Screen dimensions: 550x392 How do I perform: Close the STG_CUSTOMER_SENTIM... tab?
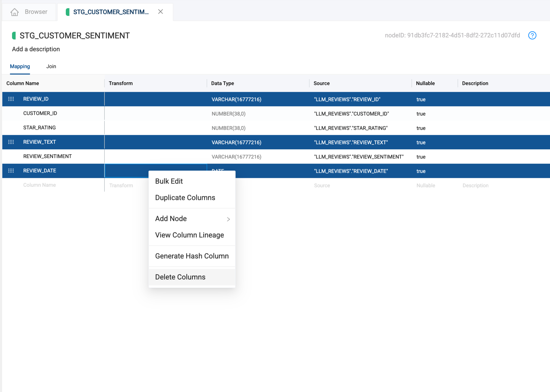point(161,12)
